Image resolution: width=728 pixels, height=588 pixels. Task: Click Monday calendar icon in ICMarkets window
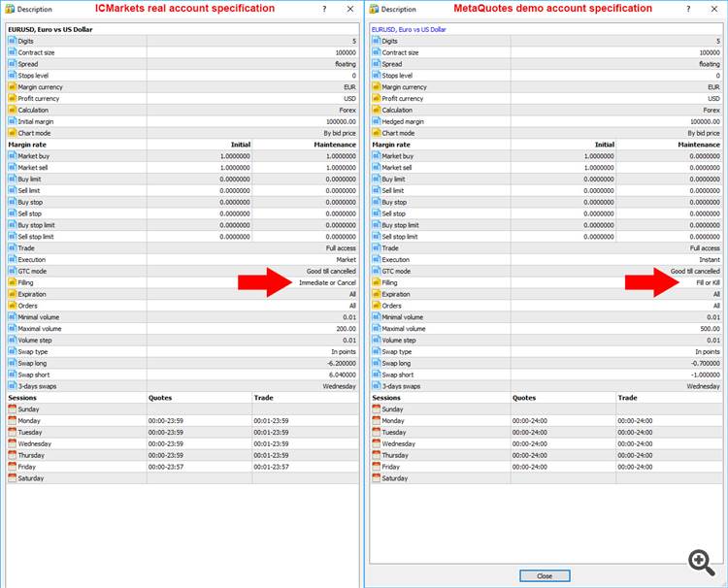[x=12, y=420]
